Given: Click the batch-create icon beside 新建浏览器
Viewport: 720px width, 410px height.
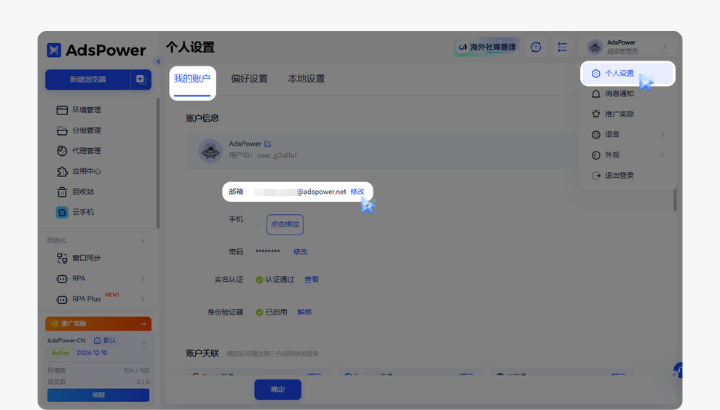Looking at the screenshot, I should 141,79.
